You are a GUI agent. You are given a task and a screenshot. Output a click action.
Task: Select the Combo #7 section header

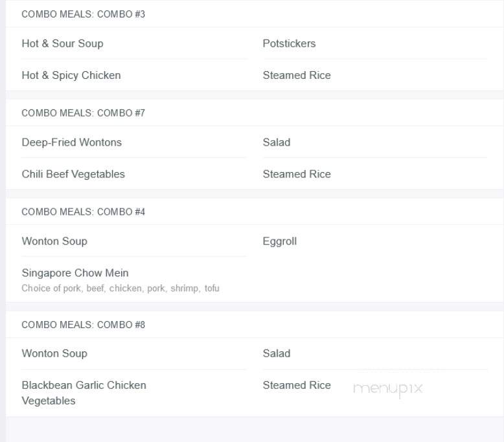coord(84,113)
